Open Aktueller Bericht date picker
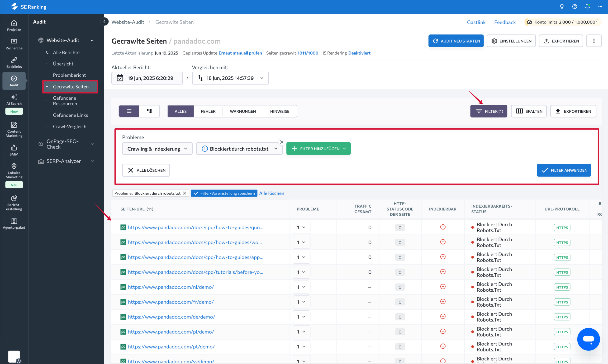 pyautogui.click(x=147, y=78)
